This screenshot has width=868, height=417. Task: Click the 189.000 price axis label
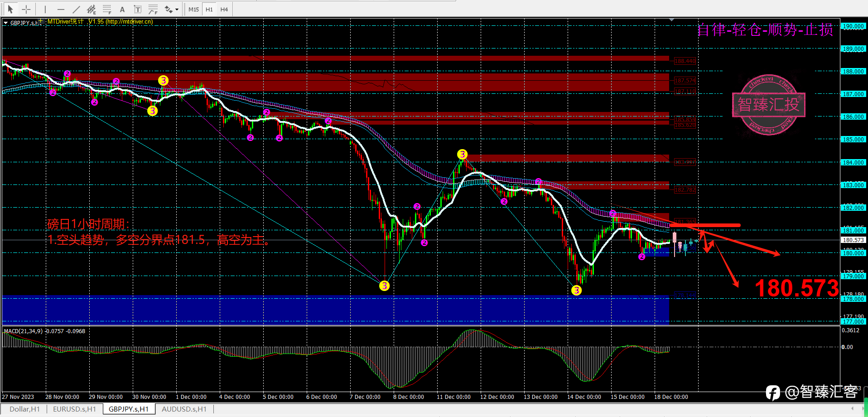(x=853, y=48)
